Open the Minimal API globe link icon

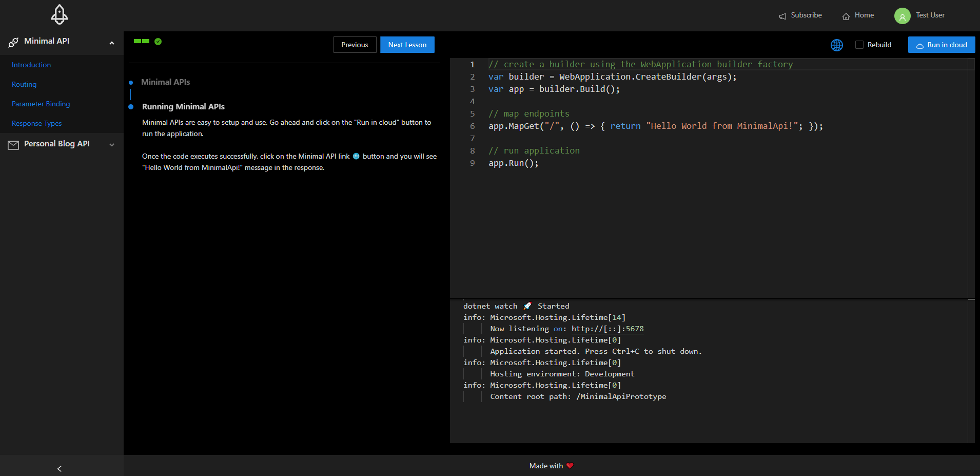[837, 45]
